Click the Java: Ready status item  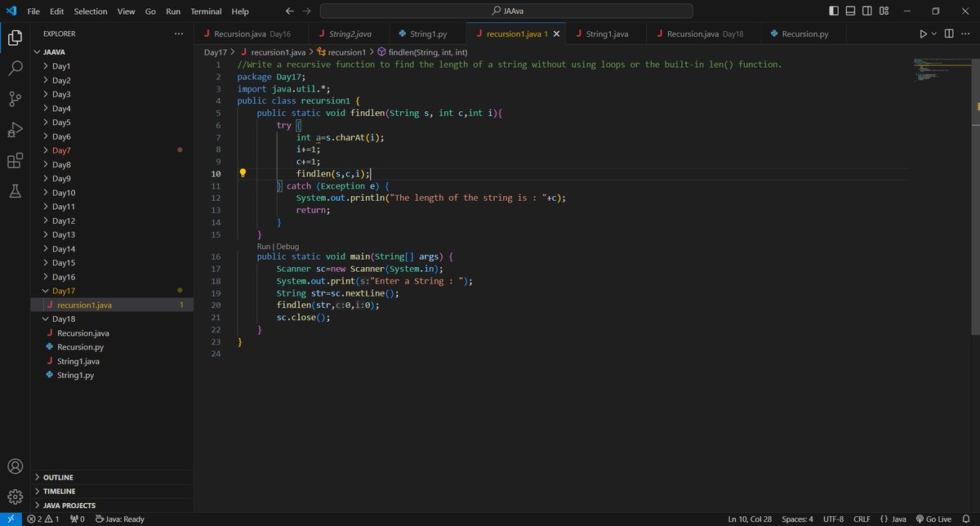120,519
